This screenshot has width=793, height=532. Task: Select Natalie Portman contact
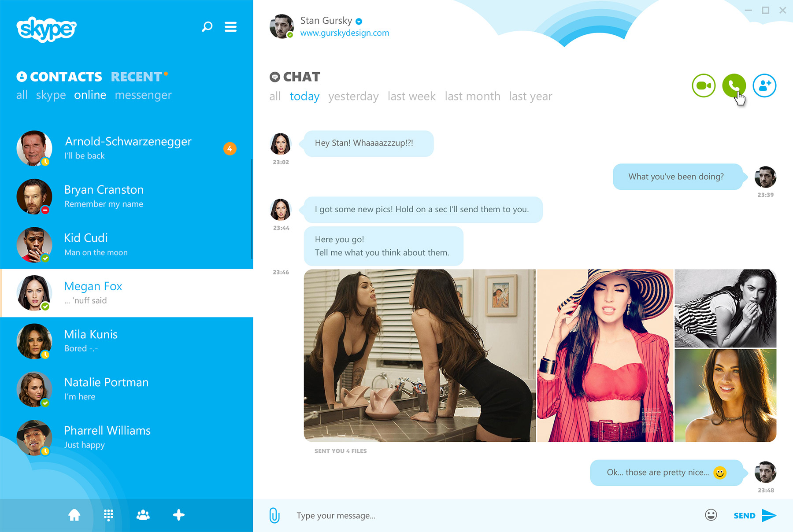point(126,389)
